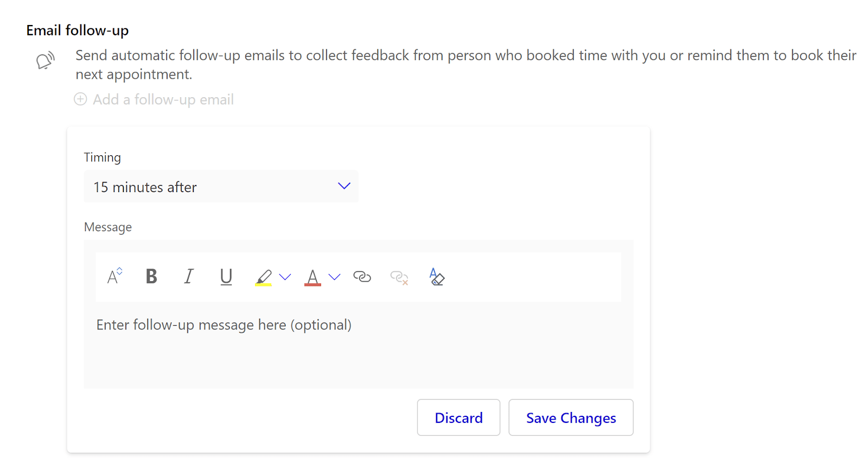Toggle underline formatting
Screen dimensions: 868x463
tap(226, 277)
